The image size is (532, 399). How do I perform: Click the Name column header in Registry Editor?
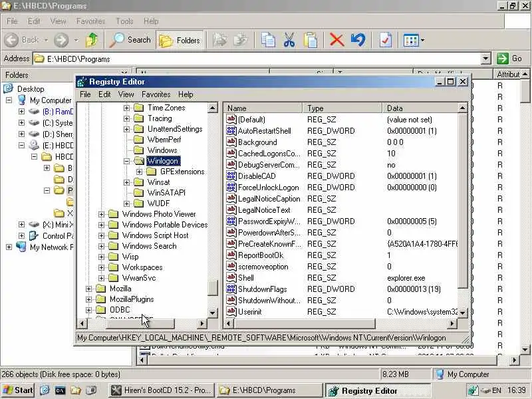coord(263,108)
